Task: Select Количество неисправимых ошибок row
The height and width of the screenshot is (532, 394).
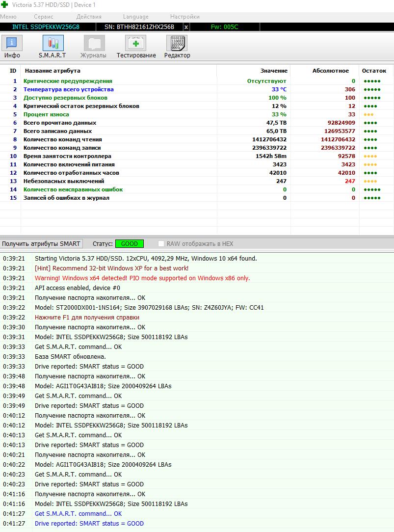Action: (x=197, y=189)
